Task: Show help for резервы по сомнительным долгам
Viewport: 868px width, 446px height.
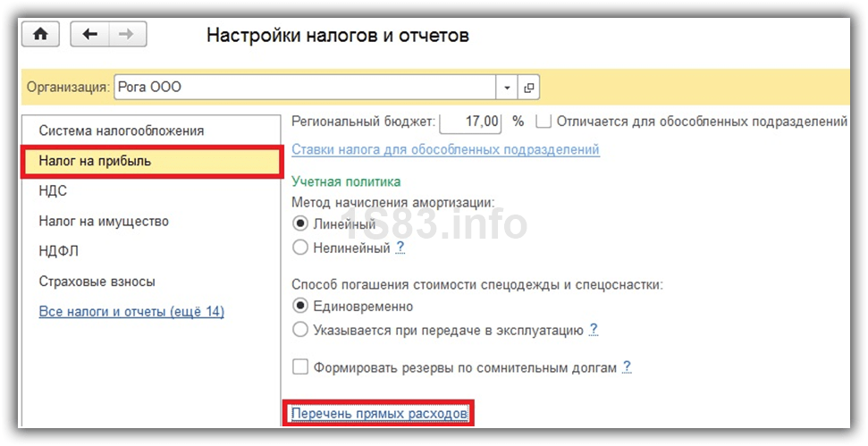Action: [x=627, y=366]
